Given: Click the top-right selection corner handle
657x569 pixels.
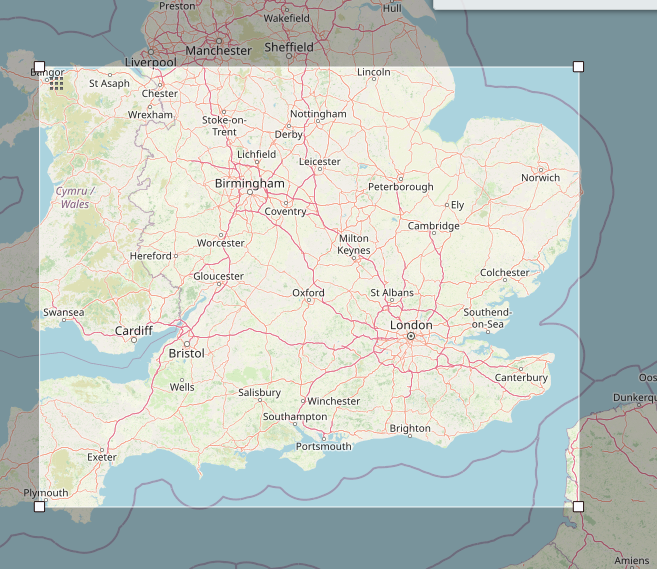Looking at the screenshot, I should pyautogui.click(x=578, y=67).
